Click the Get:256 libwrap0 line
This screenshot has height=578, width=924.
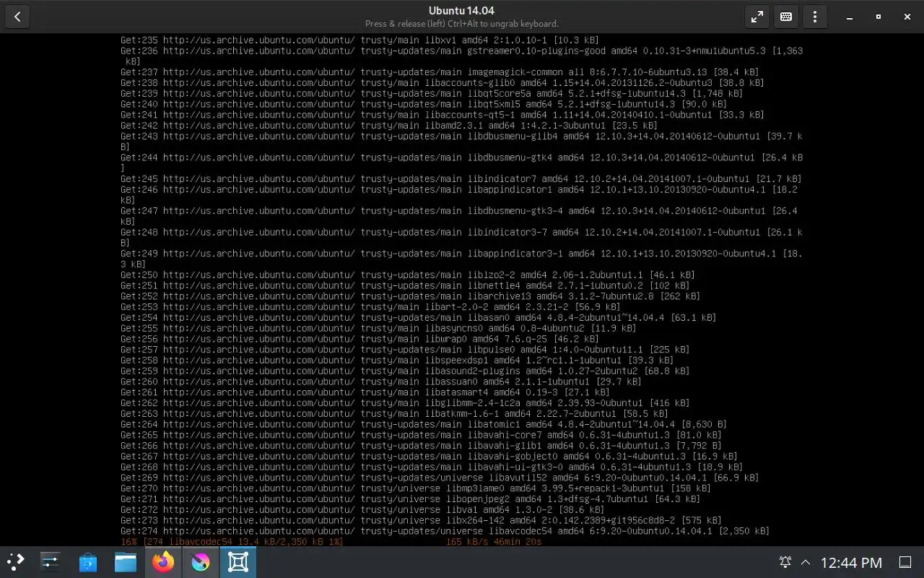tap(359, 339)
